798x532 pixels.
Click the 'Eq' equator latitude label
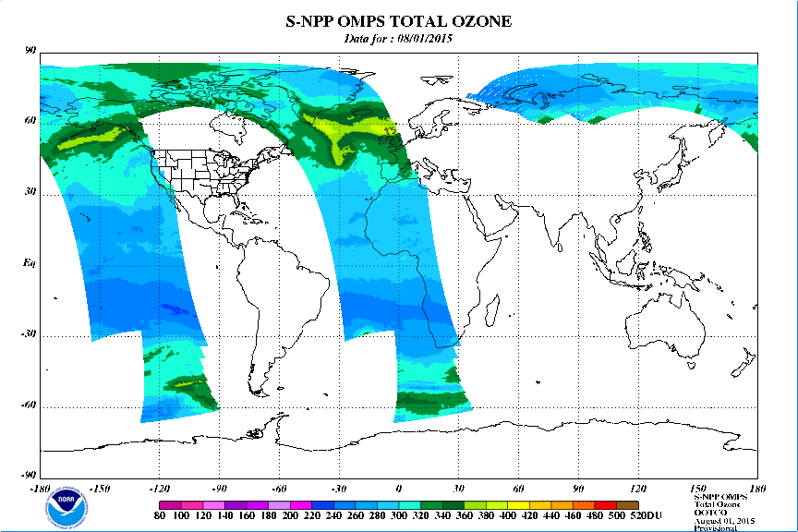(x=29, y=263)
